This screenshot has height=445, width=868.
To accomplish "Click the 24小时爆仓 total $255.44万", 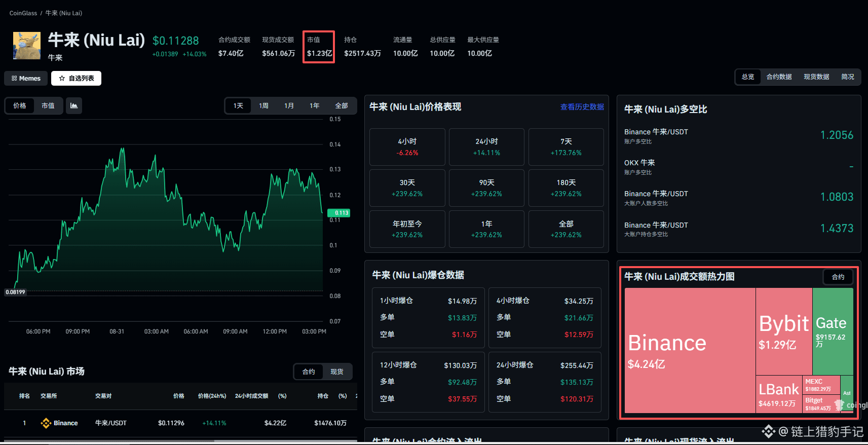I will tap(577, 365).
